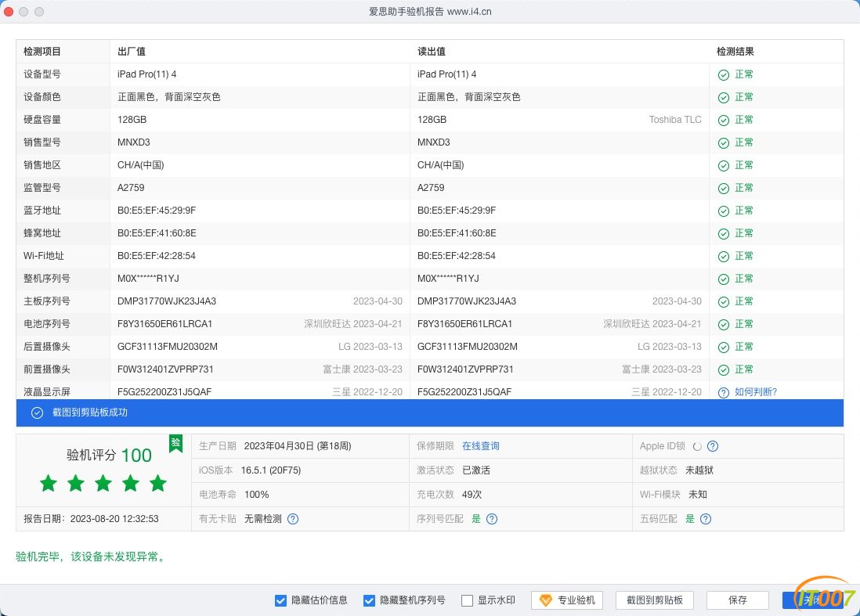Image resolution: width=860 pixels, height=616 pixels.
Task: Open the 如何判断? link
Action: pos(756,392)
